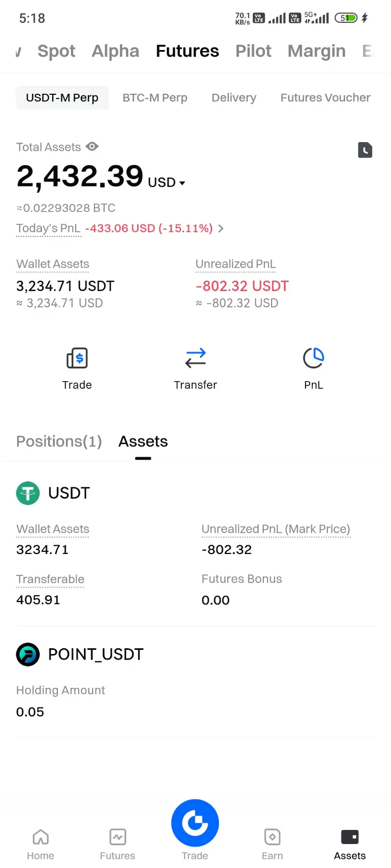Open the USD currency dropdown
391x868 pixels.
[x=167, y=183]
